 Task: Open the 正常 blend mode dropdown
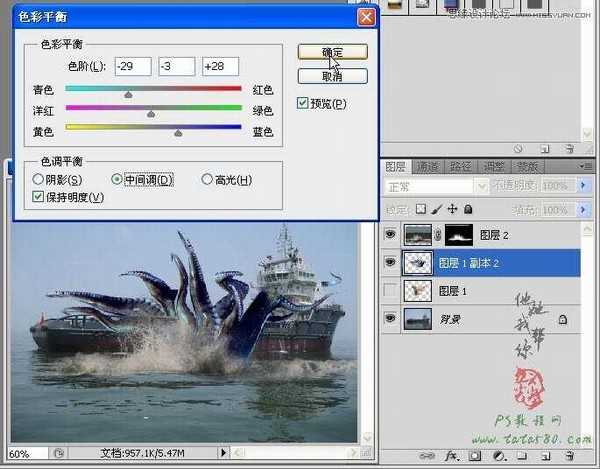pos(431,187)
